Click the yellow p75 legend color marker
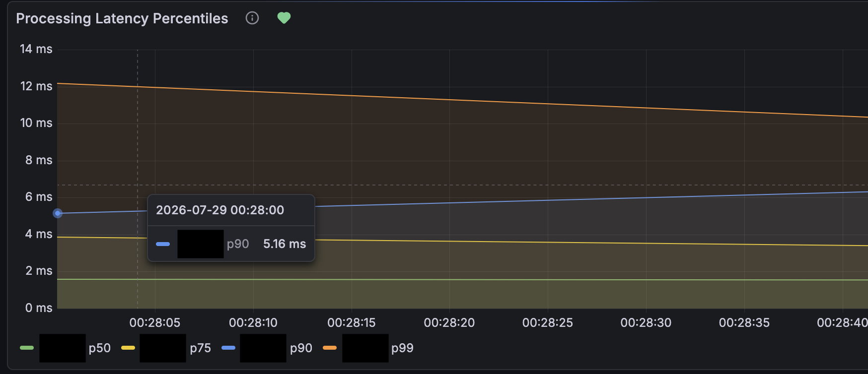Viewport: 868px width, 374px height. pos(128,348)
